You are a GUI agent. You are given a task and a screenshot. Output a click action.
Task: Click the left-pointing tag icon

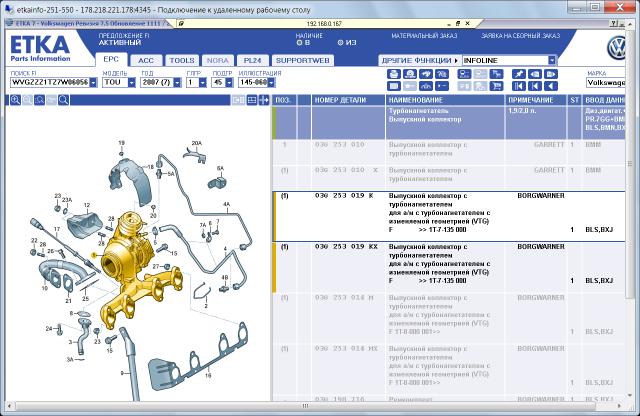pyautogui.click(x=535, y=74)
